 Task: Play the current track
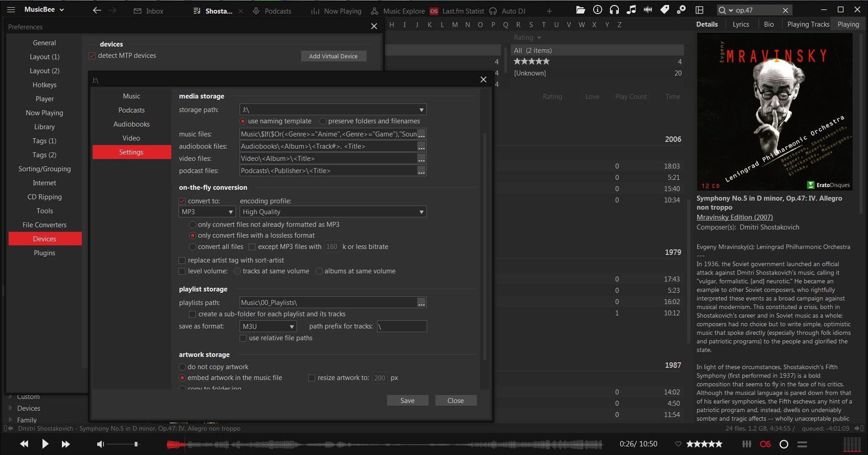[45, 444]
